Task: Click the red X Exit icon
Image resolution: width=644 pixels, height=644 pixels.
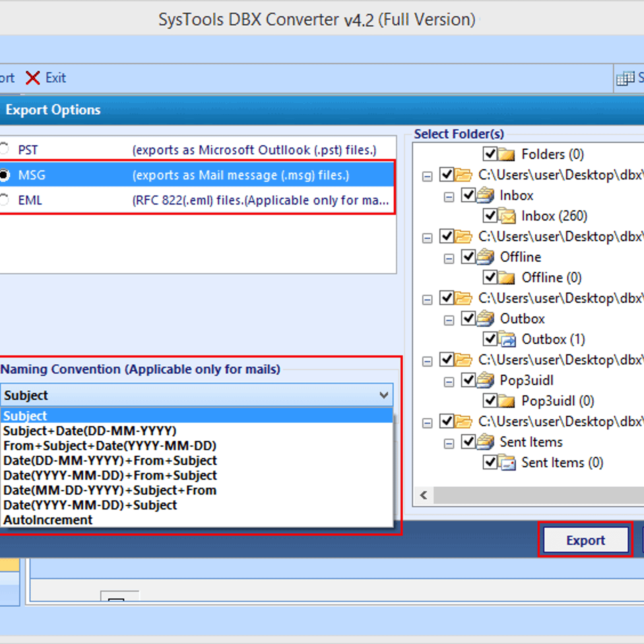Action: click(x=33, y=78)
